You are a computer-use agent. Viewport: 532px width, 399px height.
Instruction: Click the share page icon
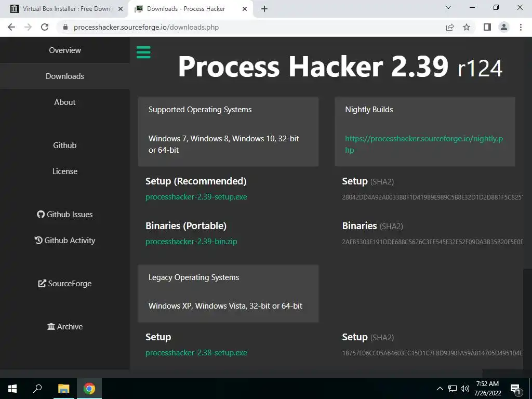click(450, 27)
